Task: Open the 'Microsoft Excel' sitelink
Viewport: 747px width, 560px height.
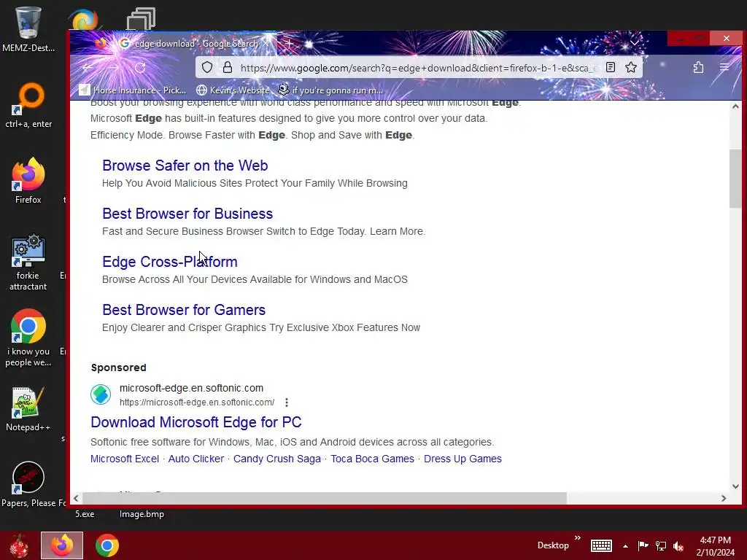Action: [x=124, y=459]
